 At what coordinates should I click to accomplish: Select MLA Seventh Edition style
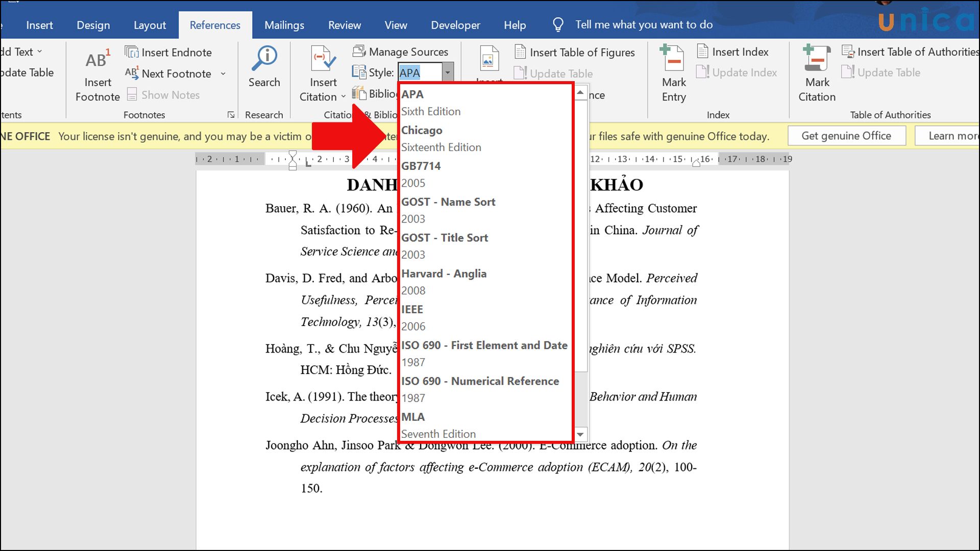[484, 424]
